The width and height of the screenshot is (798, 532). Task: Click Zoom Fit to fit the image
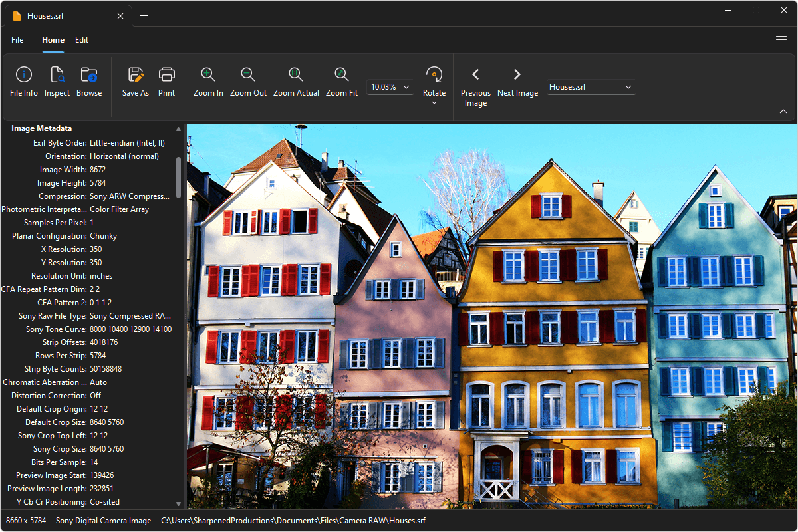pos(342,81)
